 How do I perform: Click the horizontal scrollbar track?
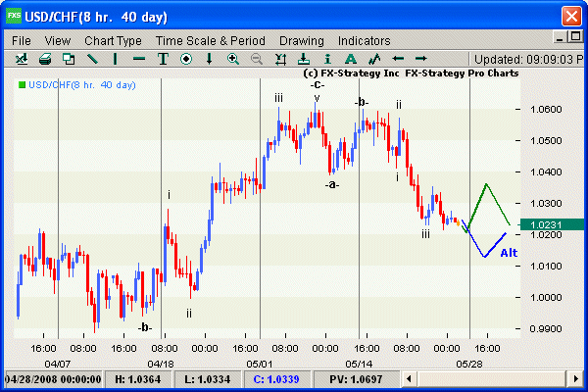pos(492,378)
